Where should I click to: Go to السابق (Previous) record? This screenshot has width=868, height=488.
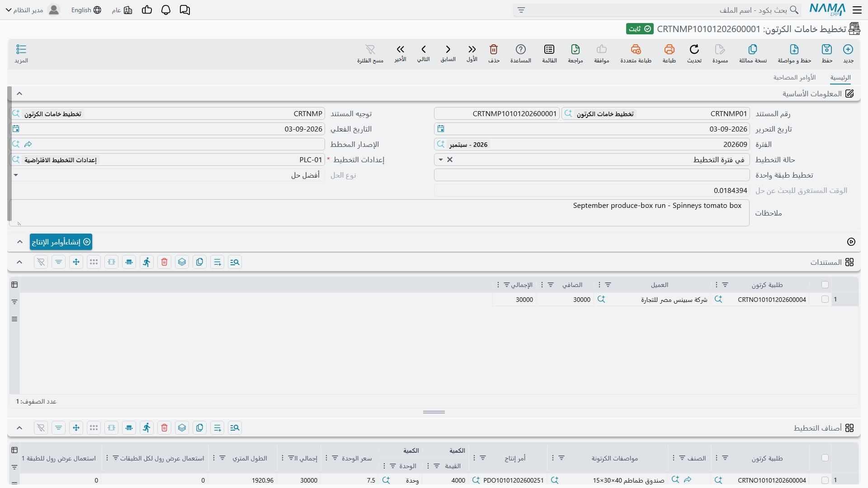click(448, 49)
